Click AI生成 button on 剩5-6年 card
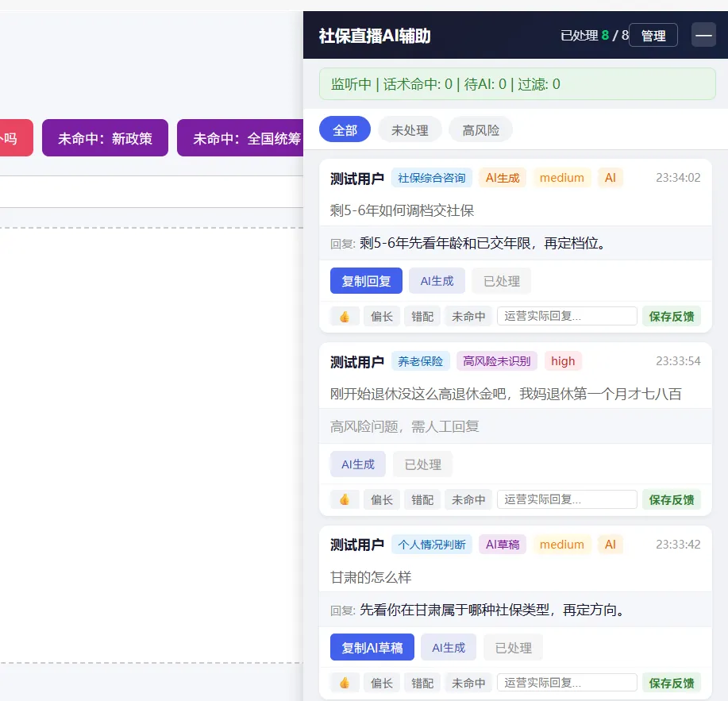This screenshot has width=728, height=701. [437, 281]
